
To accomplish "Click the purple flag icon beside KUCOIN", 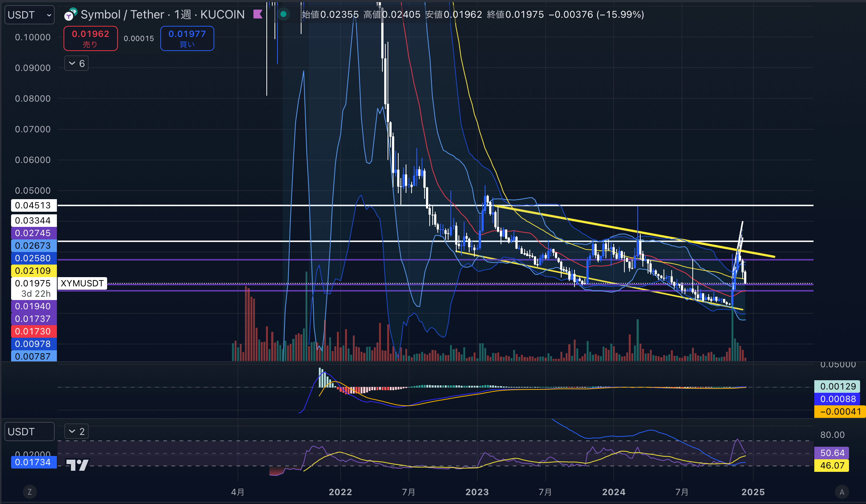I will [x=258, y=14].
